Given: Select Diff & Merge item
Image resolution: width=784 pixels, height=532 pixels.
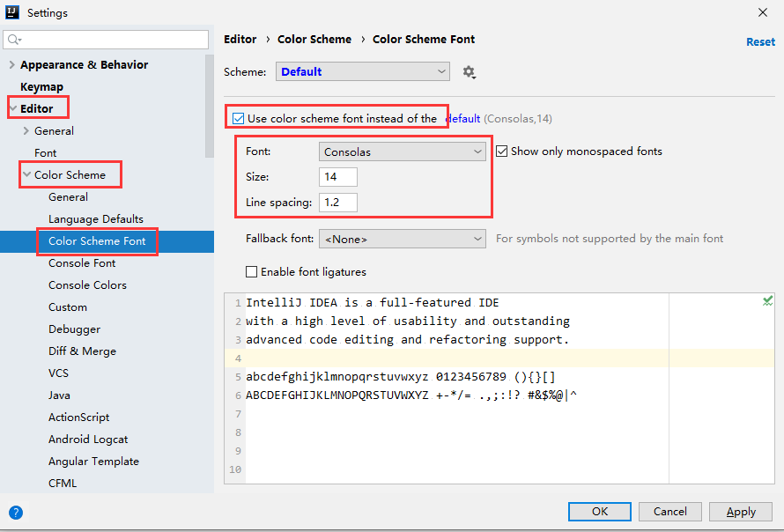Looking at the screenshot, I should 82,351.
